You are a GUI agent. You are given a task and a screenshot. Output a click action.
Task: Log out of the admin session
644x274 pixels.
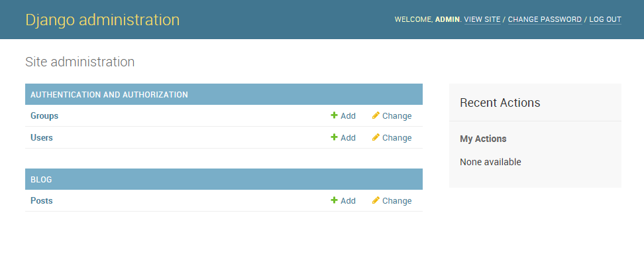(x=605, y=20)
